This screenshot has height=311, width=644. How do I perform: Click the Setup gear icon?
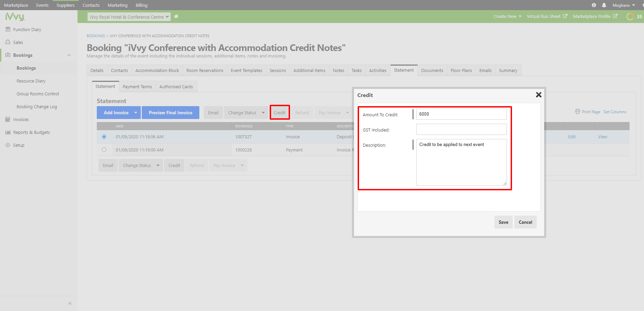tap(8, 145)
